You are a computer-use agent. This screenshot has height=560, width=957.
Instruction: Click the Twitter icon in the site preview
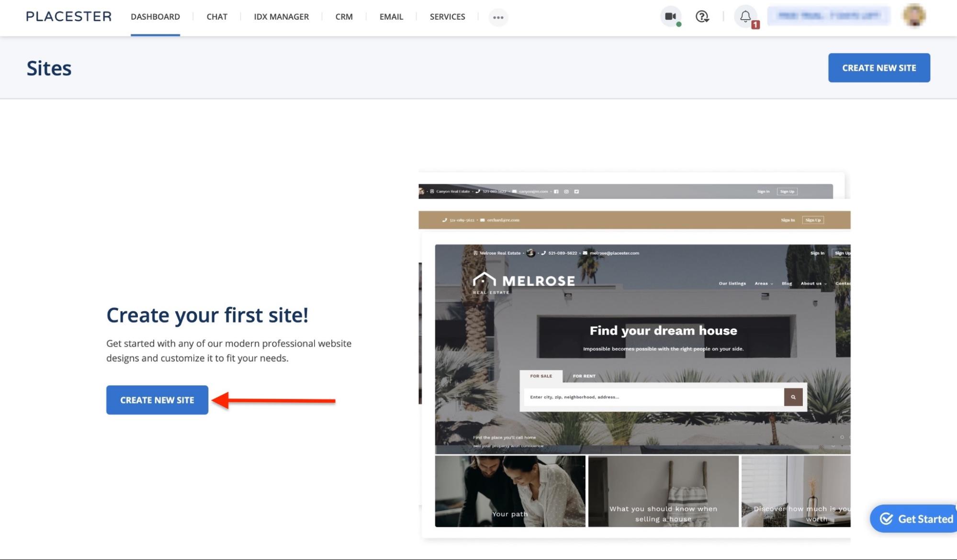coord(576,191)
